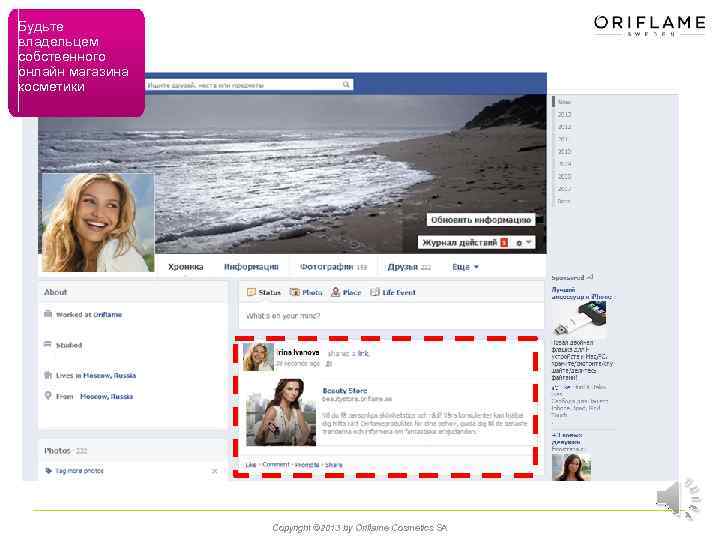Viewport: 720px width, 540px height.
Task: Promote the Beauty Store post
Action: point(307,465)
